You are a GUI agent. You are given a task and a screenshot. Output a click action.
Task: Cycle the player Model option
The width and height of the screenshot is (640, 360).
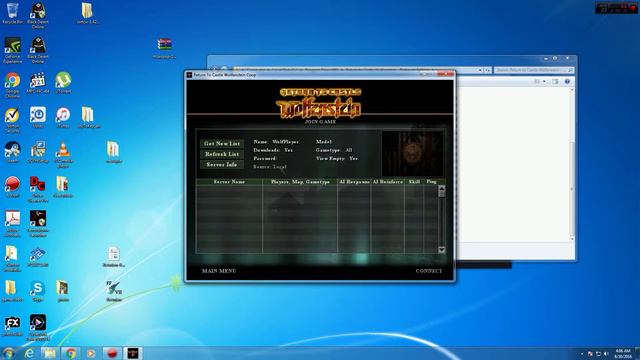(x=324, y=142)
